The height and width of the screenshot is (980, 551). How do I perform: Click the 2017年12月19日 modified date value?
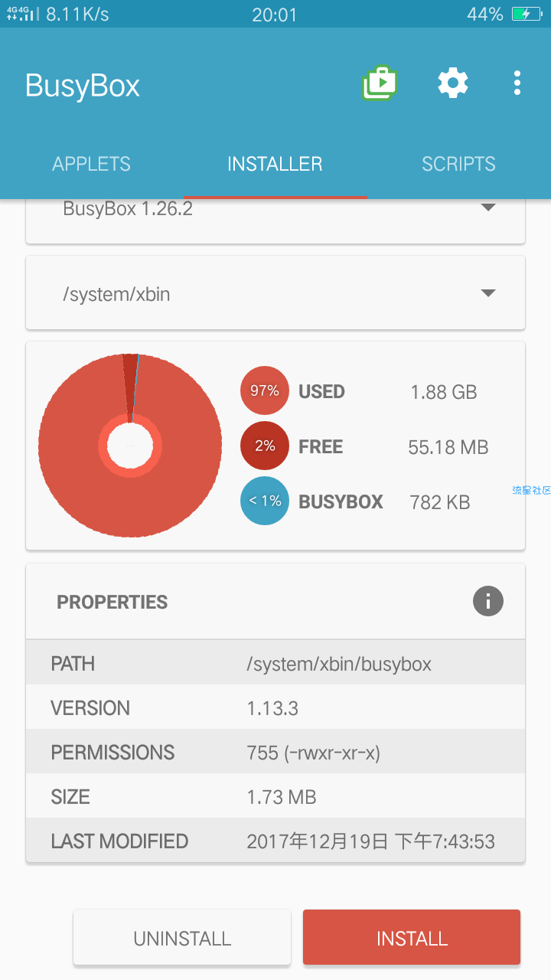pos(371,841)
